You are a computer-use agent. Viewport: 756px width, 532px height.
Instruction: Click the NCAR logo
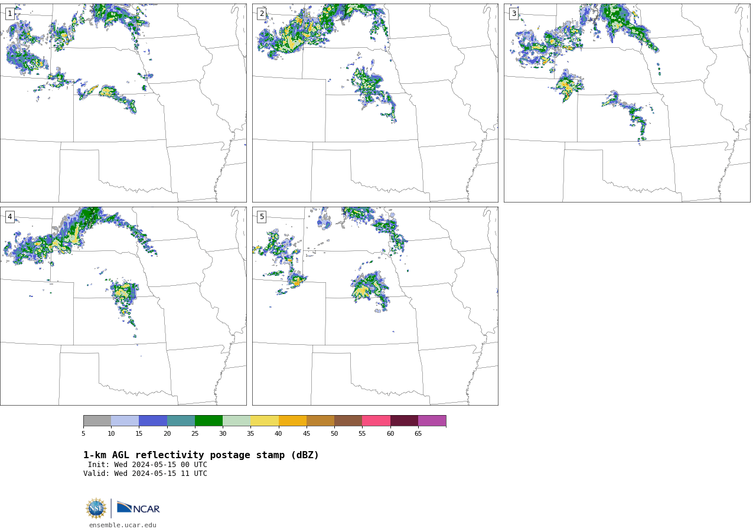(138, 508)
